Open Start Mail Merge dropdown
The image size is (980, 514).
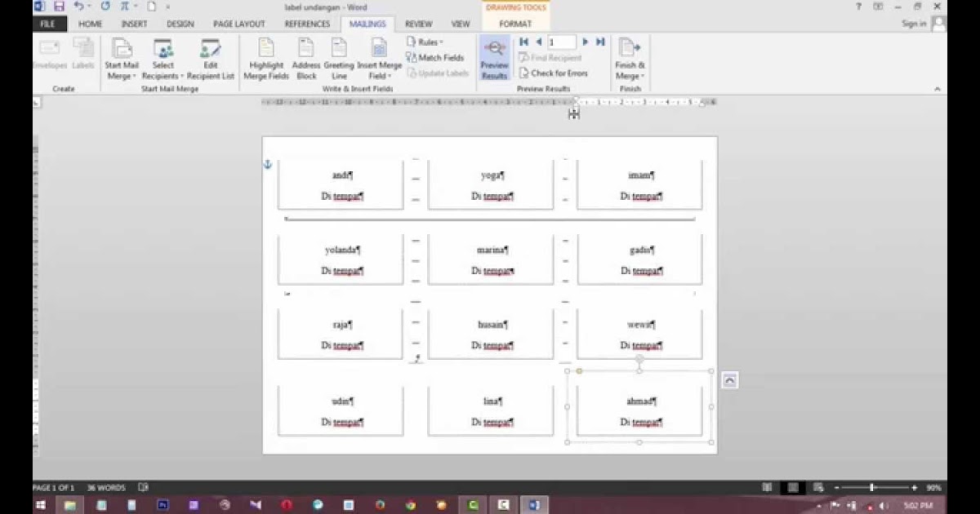click(x=121, y=59)
